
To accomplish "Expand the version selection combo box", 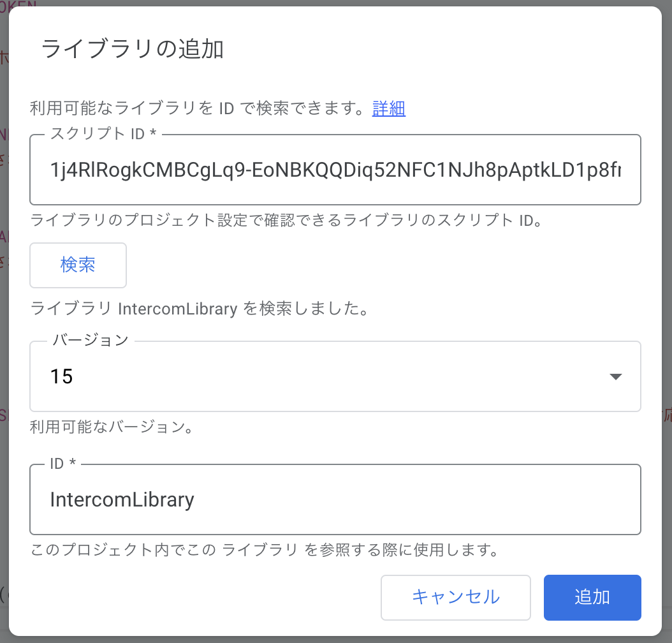I will pos(335,376).
